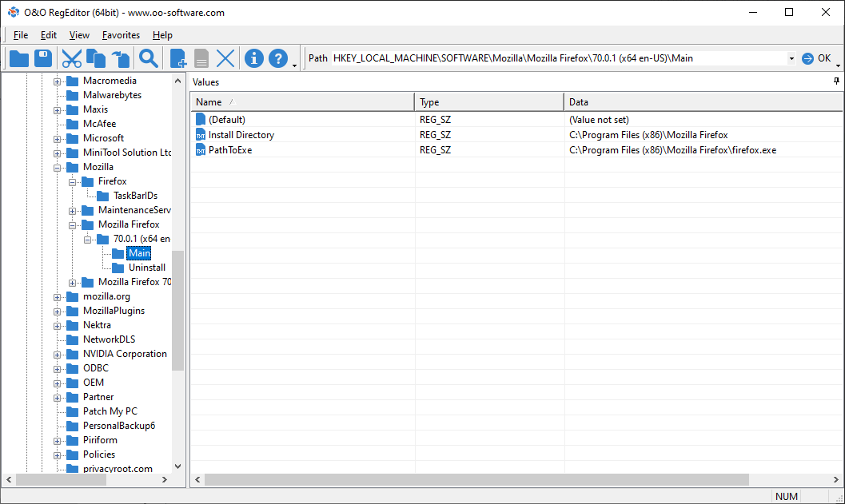This screenshot has width=845, height=504.
Task: Click the blue info circle icon
Action: point(254,58)
